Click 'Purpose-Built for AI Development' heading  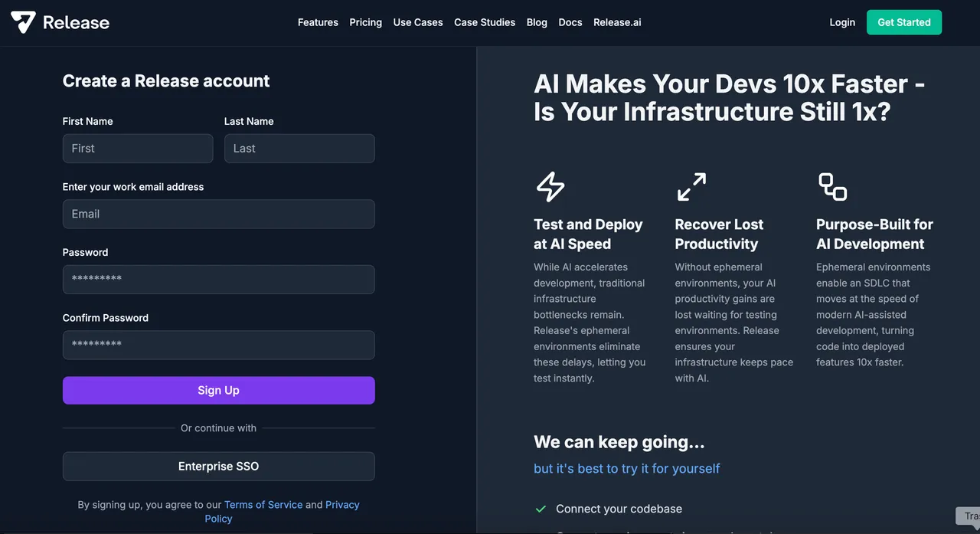tap(874, 234)
